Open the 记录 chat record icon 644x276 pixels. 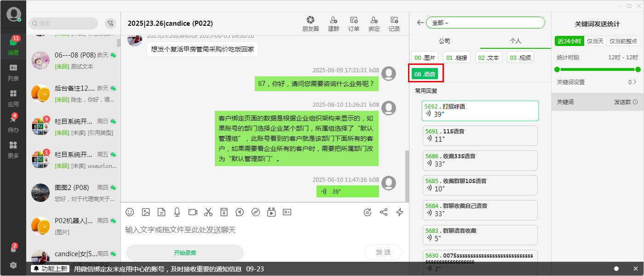tap(394, 23)
